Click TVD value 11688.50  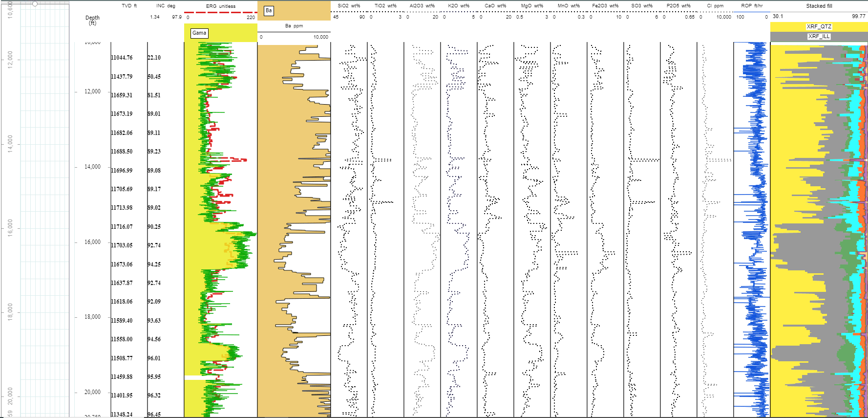tap(122, 152)
